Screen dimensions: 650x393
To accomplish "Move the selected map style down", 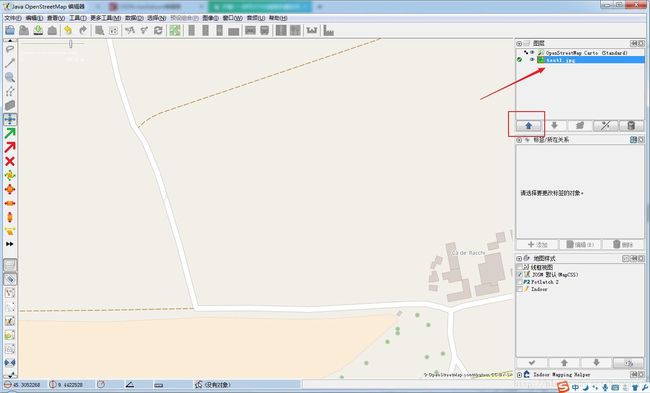I will [x=597, y=363].
